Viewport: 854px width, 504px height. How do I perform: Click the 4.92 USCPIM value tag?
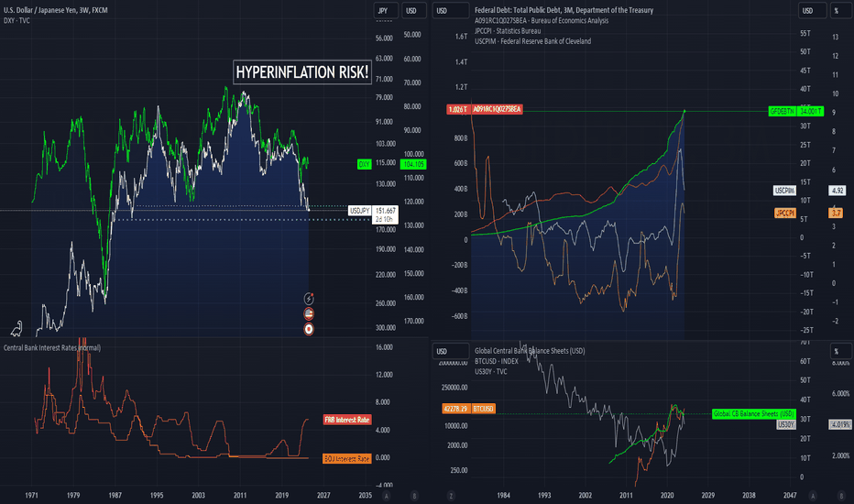(838, 191)
